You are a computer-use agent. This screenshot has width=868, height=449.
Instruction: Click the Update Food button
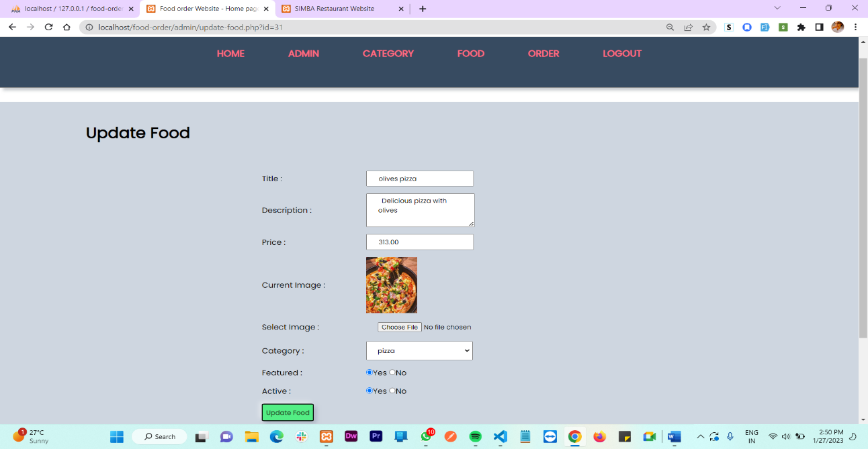tap(287, 412)
